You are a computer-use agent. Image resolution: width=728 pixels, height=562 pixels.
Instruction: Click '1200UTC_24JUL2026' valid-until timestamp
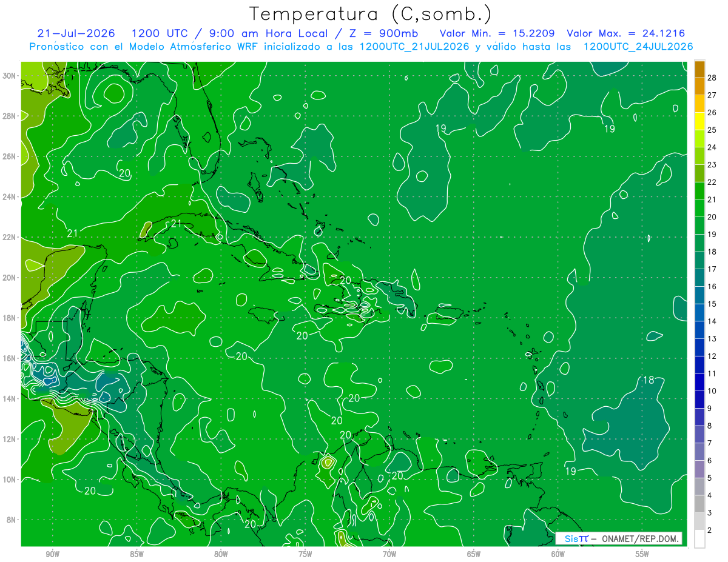[638, 47]
